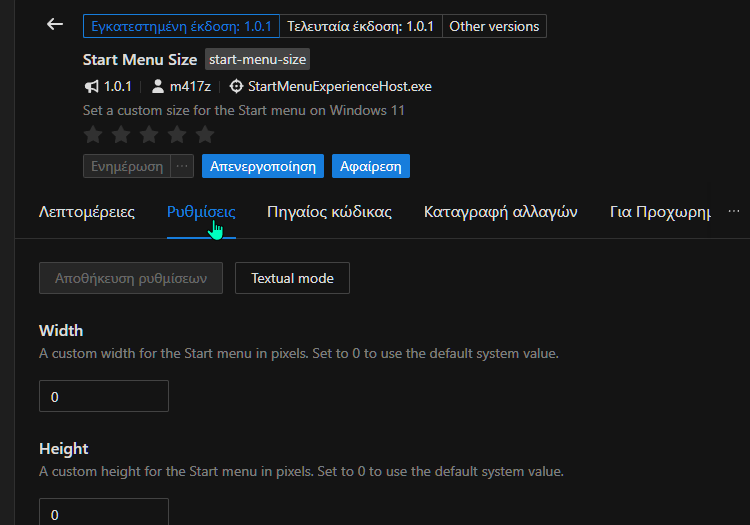Screen dimensions: 750x525
Task: Rate the mod one star
Action: click(x=93, y=134)
